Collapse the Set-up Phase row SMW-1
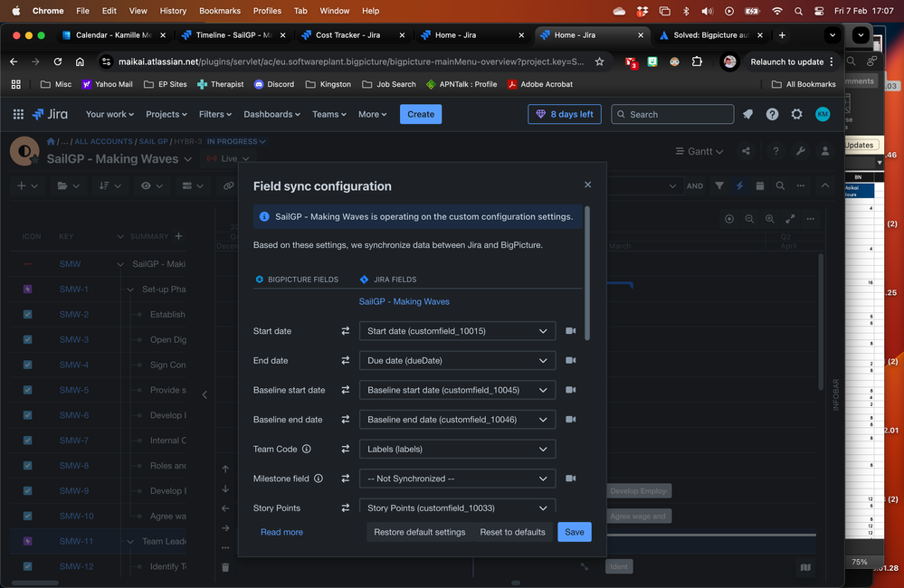Viewport: 904px width, 588px height. tap(130, 289)
